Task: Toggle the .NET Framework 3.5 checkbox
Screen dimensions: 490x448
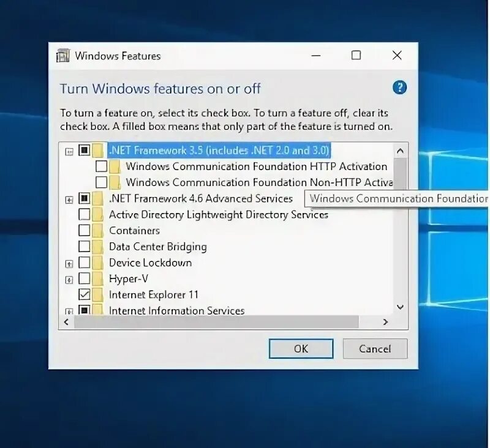Action: (84, 150)
